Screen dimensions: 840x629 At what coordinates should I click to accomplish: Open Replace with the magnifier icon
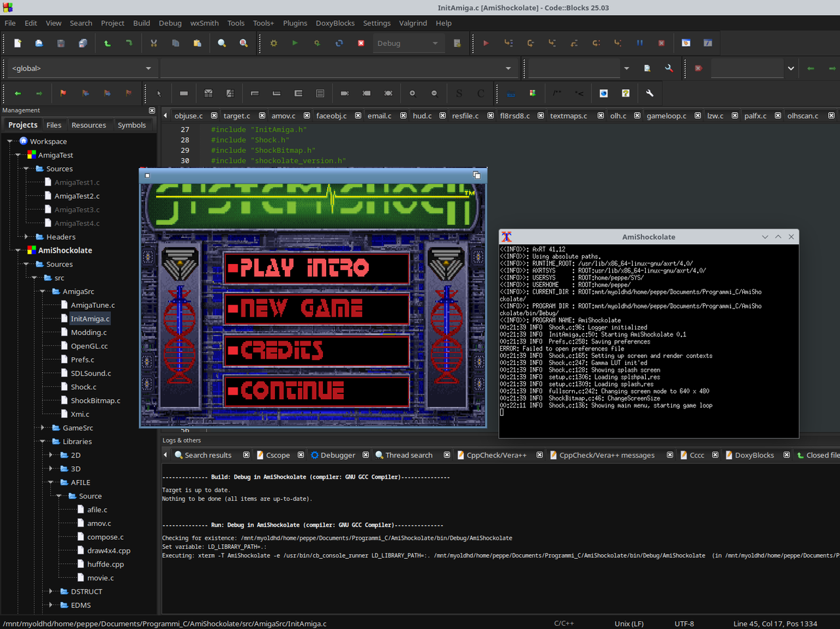[x=243, y=43]
